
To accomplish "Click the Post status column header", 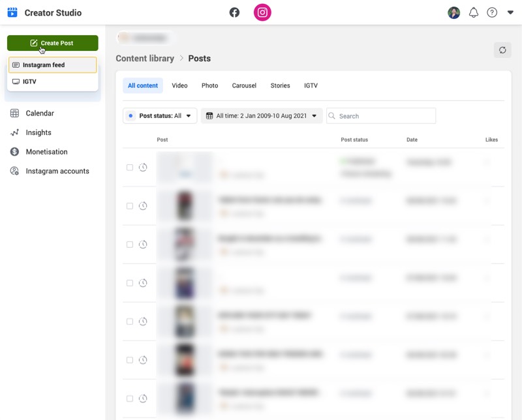I will (x=354, y=140).
